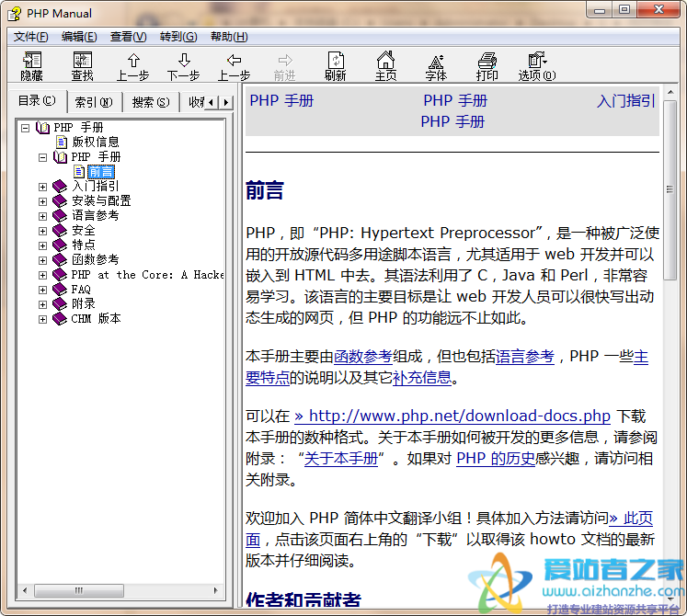Image resolution: width=687 pixels, height=616 pixels.
Task: Select the 前言 tree item
Action: coord(101,172)
